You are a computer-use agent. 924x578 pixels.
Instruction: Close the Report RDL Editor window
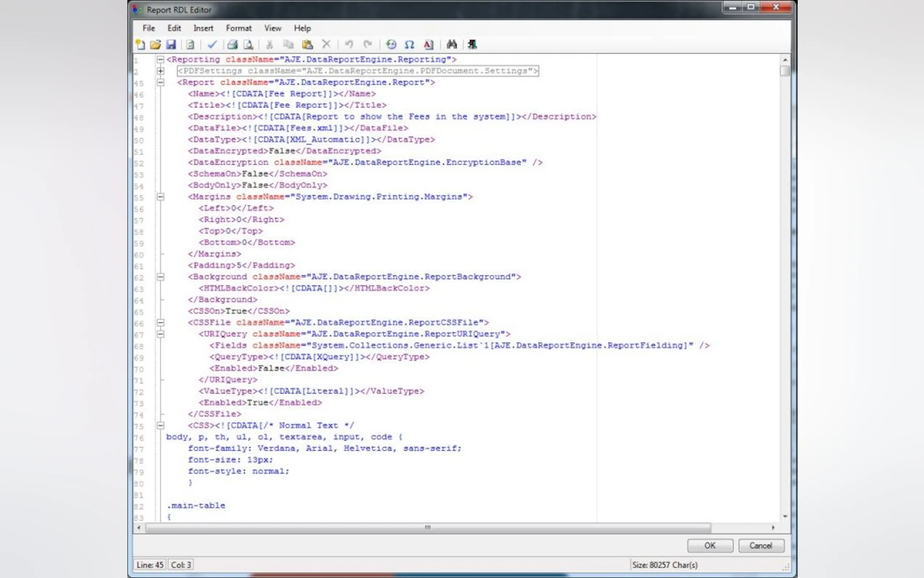tap(776, 7)
